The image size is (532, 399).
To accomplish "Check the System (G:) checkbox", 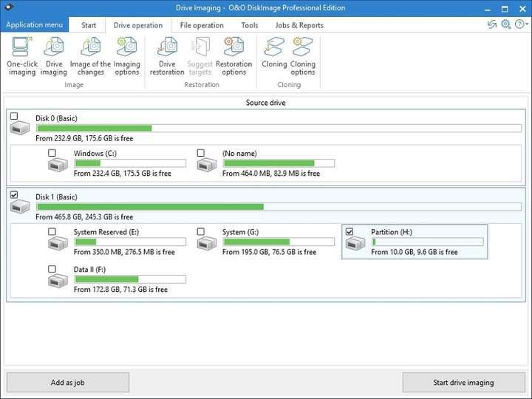I will [x=201, y=231].
